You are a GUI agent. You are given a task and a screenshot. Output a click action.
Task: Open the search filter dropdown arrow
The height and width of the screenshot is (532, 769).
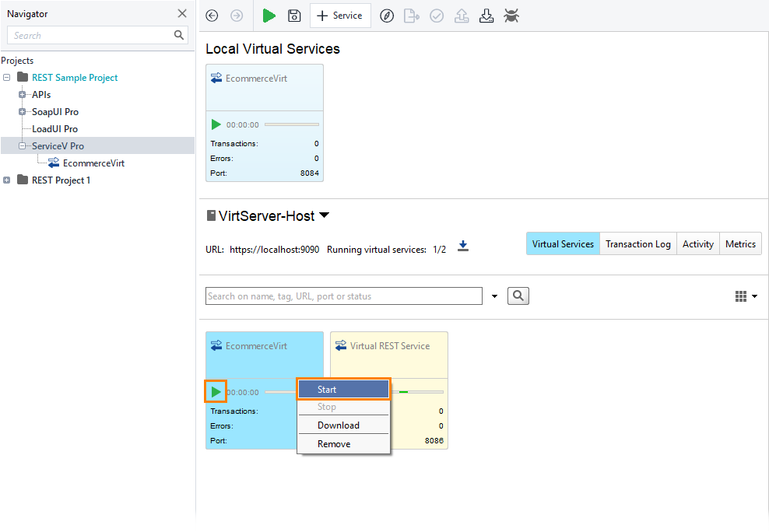point(494,296)
